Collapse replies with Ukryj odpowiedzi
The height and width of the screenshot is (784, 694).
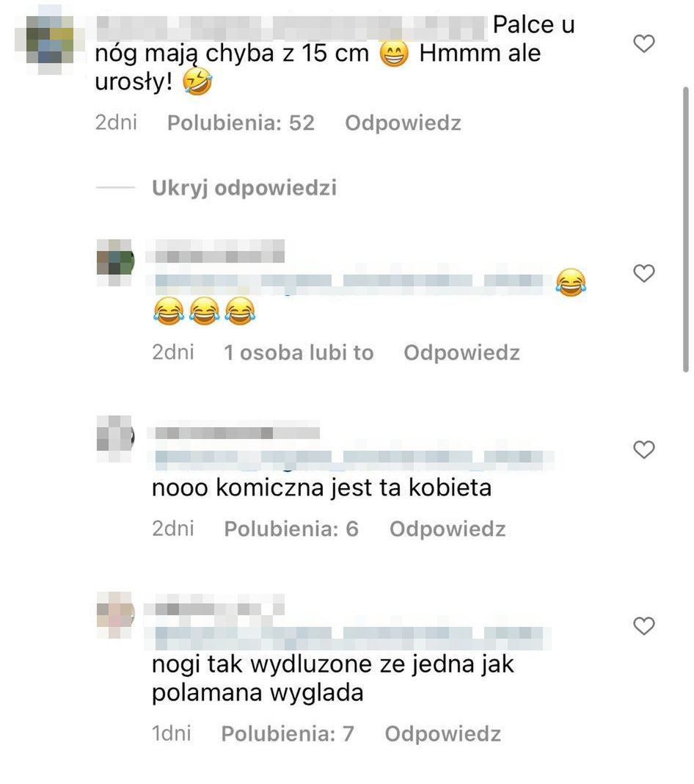pos(244,188)
